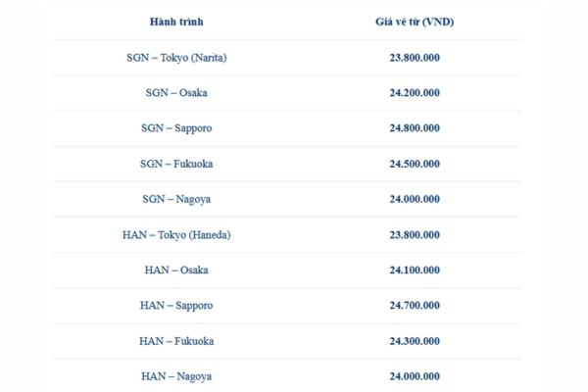Select the HAN – Osaka route cell
Screen dimensions: 588x392
[x=176, y=270]
